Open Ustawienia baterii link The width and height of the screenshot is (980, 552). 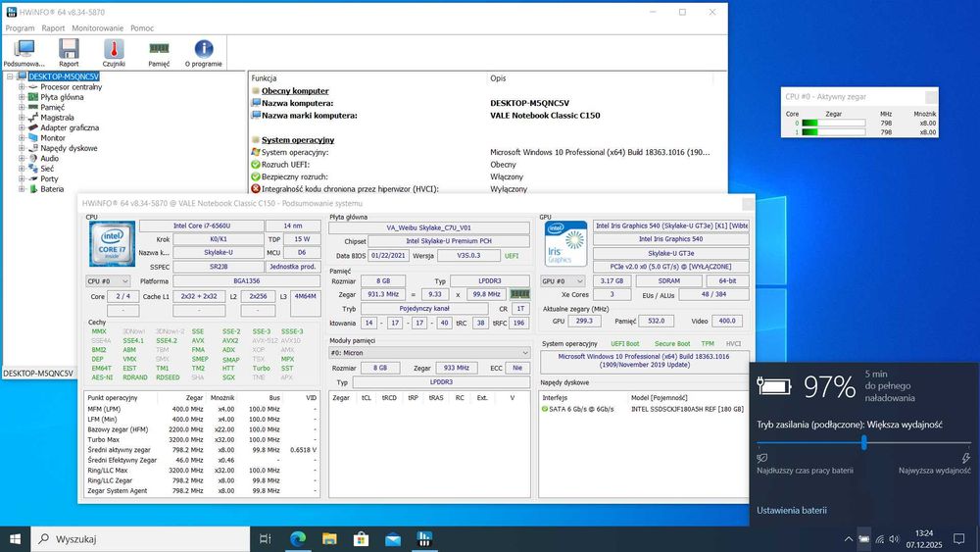tap(791, 510)
